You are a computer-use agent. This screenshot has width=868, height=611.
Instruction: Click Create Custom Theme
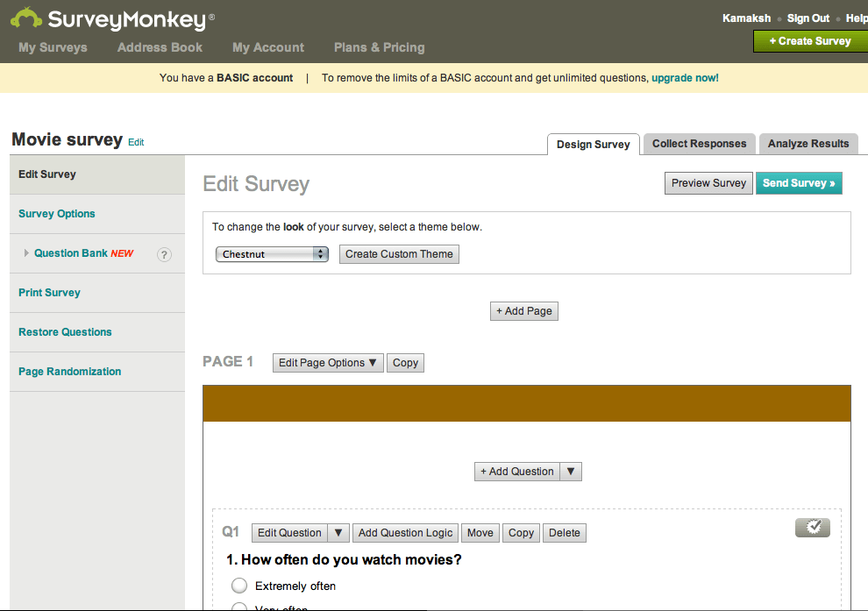[399, 254]
